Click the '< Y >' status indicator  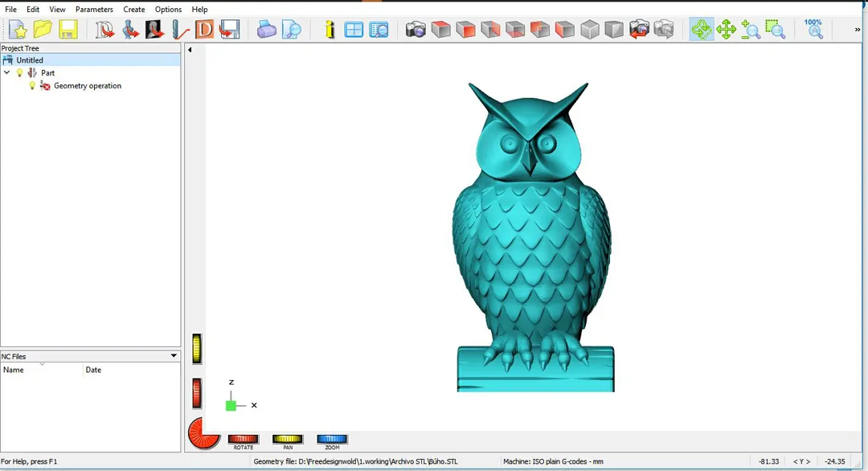click(801, 461)
